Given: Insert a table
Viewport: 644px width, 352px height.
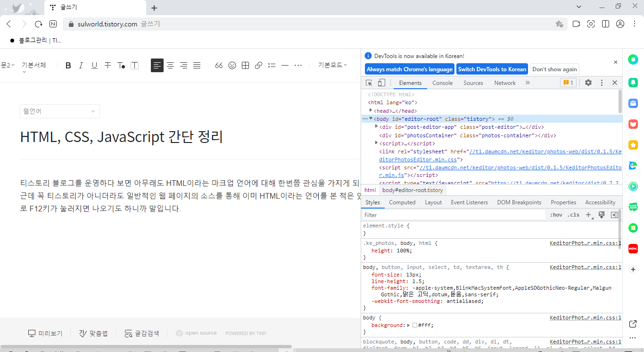Looking at the screenshot, I should [245, 66].
